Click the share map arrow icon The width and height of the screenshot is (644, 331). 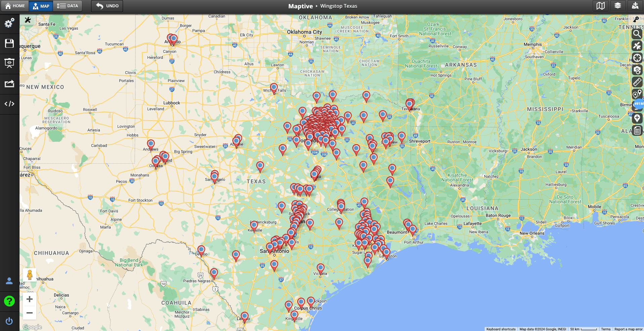9,84
